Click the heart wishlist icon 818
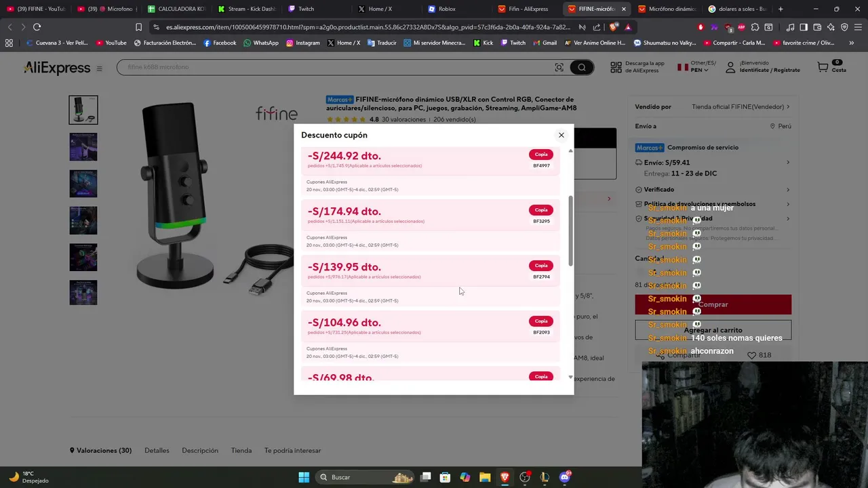The height and width of the screenshot is (488, 868). [751, 355]
